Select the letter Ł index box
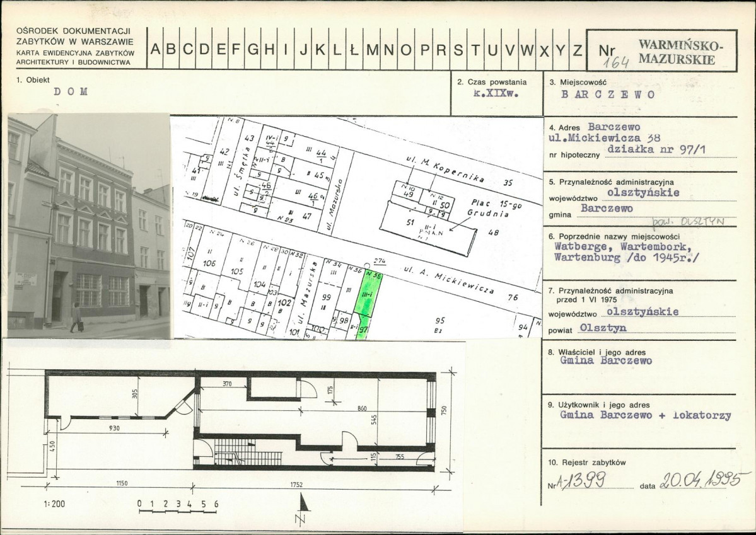The height and width of the screenshot is (535, 756). (354, 49)
